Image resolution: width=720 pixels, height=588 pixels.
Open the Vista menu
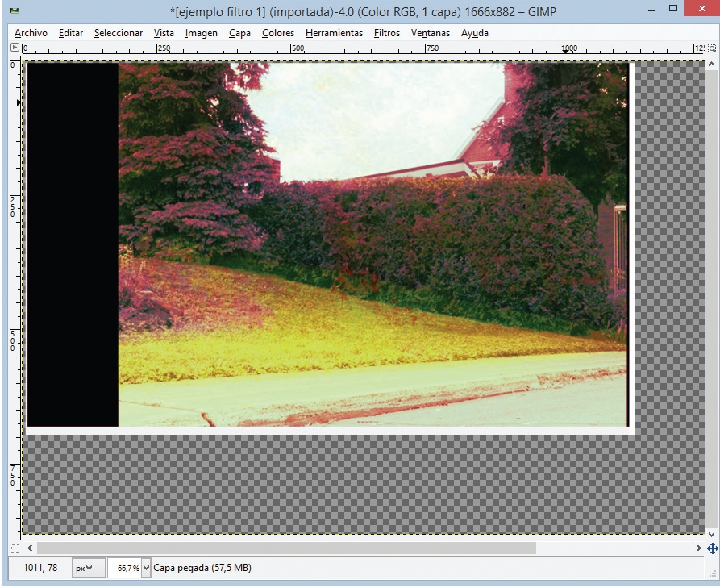(x=164, y=33)
